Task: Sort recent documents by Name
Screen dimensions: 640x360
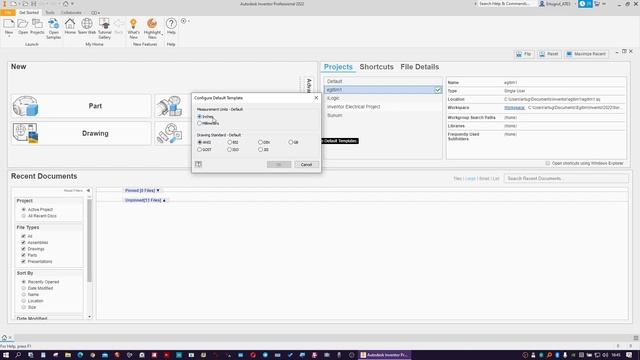Action: [24, 295]
